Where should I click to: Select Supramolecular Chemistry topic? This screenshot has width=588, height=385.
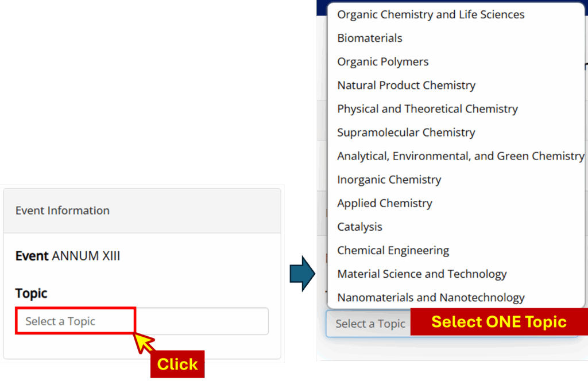point(406,133)
